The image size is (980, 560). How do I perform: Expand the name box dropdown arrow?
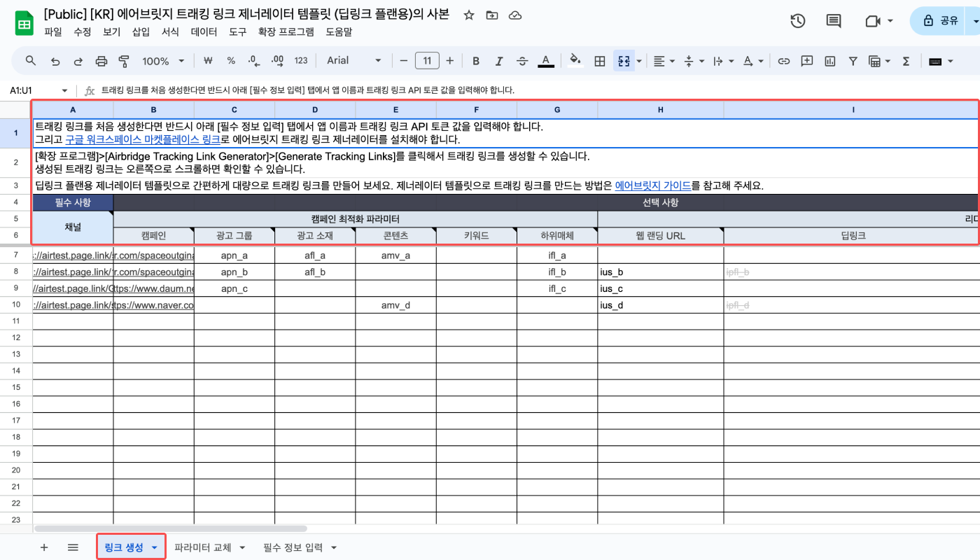[65, 91]
